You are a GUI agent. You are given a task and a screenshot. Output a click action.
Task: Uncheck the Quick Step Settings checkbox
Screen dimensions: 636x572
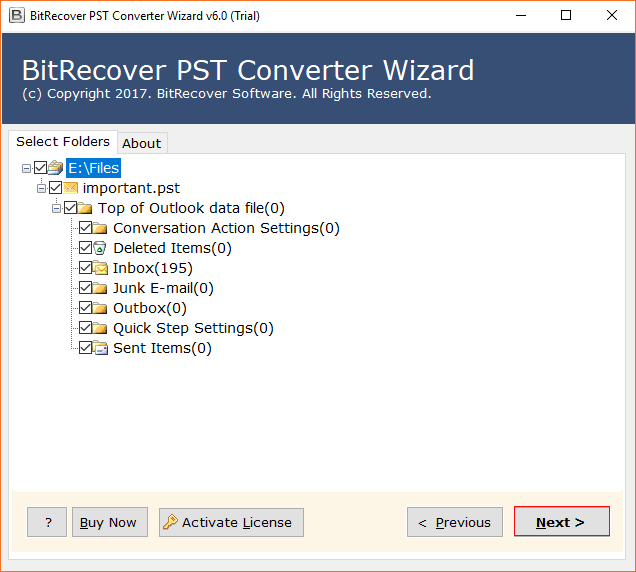85,328
